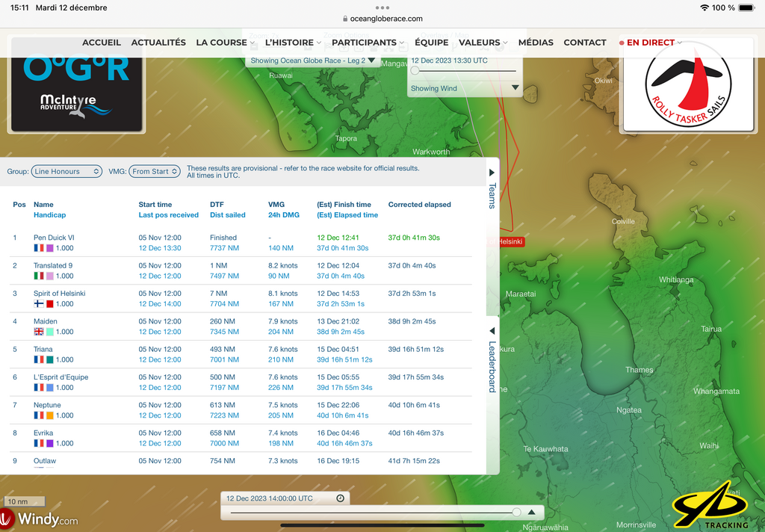Screen dimensions: 765x532
Task: Expand the PARTICIPANTS menu
Action: [x=368, y=43]
